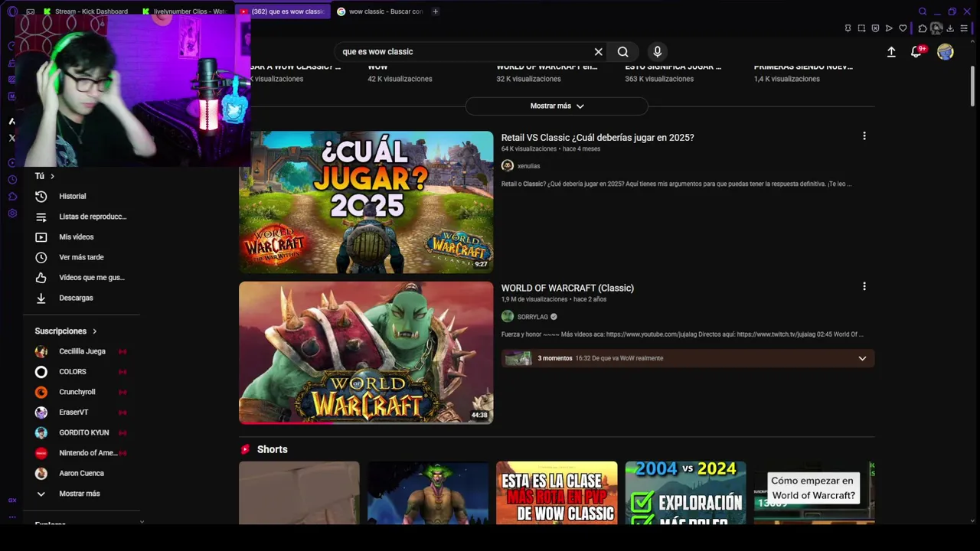Open the pinboards pin icon
Screen dimensions: 980x551
[x=848, y=28]
